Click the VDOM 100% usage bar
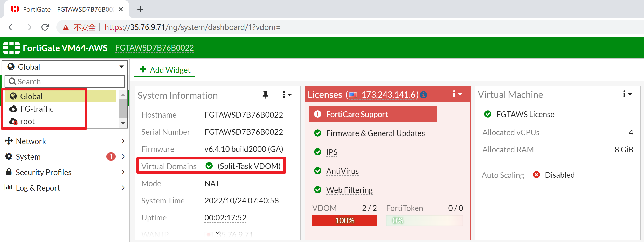Image resolution: width=644 pixels, height=242 pixels. pos(344,220)
